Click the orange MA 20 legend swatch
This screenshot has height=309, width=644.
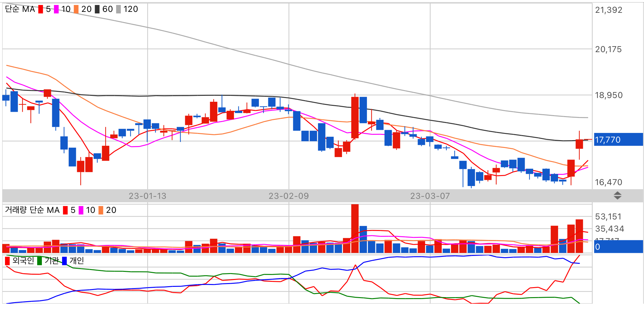click(x=76, y=9)
